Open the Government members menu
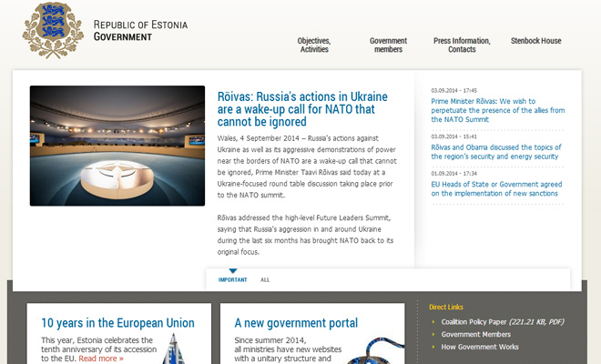Image resolution: width=601 pixels, height=364 pixels. pos(388,45)
